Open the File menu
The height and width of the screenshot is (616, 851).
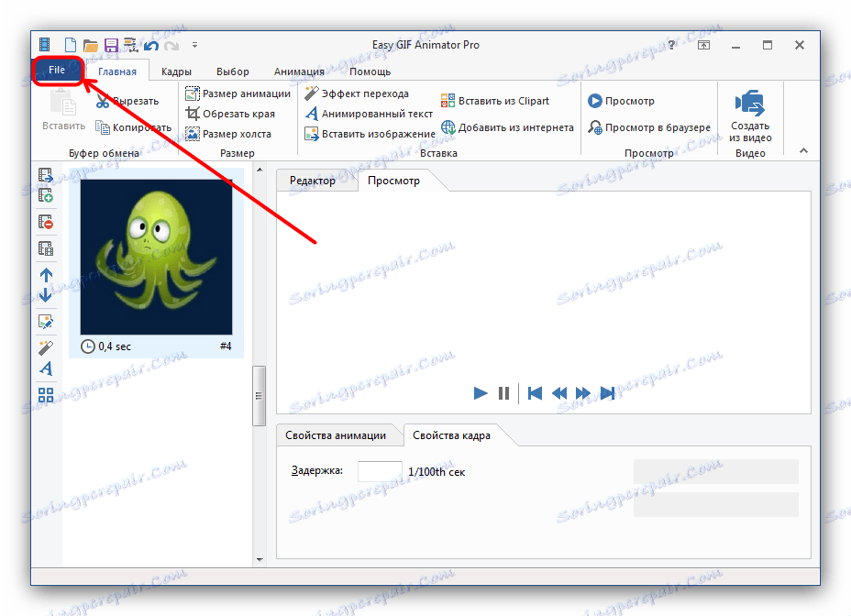point(57,69)
